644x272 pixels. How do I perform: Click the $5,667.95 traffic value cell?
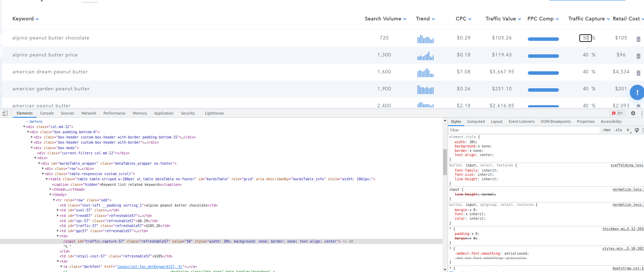click(502, 72)
